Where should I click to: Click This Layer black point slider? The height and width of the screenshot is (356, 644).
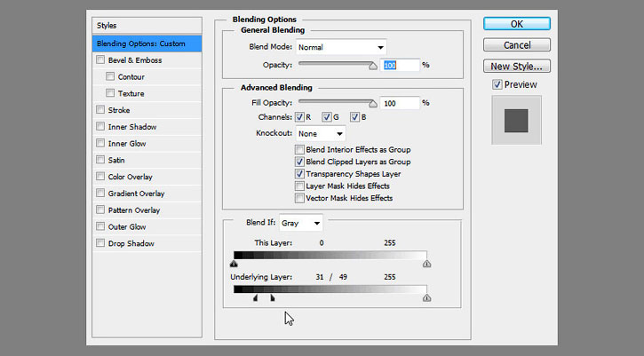pos(234,264)
